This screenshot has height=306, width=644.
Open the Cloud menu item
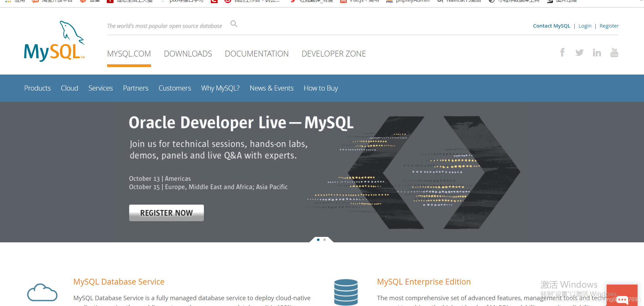[69, 88]
